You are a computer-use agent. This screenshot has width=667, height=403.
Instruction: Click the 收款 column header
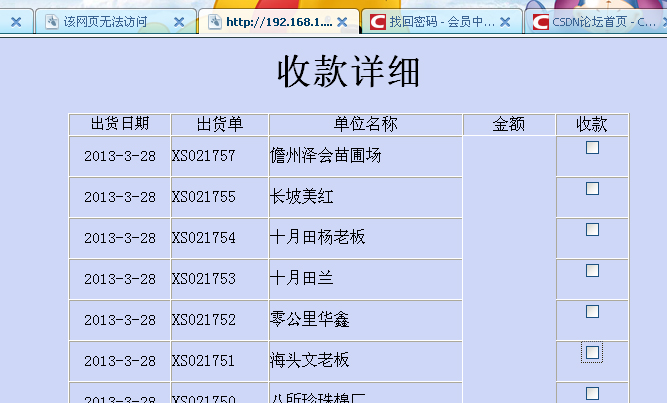tap(592, 124)
